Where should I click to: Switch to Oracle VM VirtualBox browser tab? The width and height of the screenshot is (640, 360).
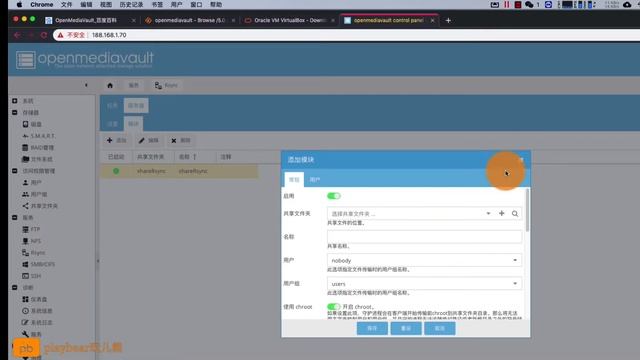point(289,20)
